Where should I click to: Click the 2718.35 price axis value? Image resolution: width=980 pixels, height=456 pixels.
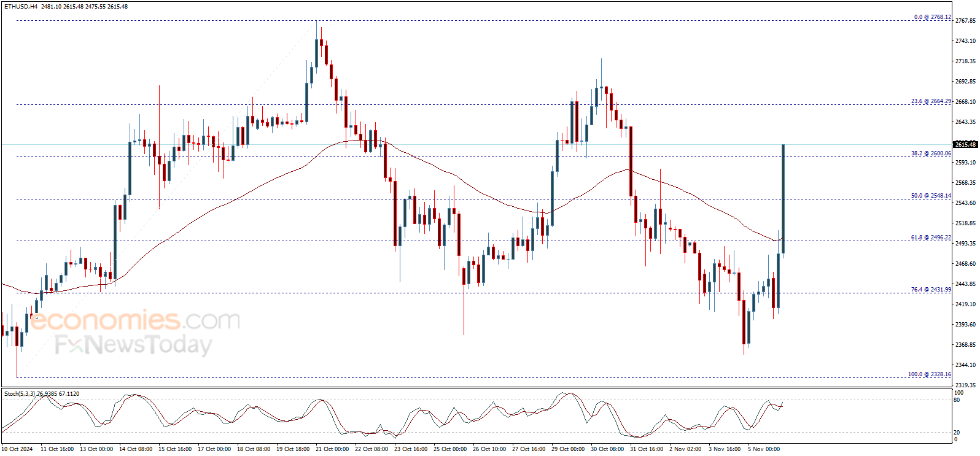click(x=965, y=61)
